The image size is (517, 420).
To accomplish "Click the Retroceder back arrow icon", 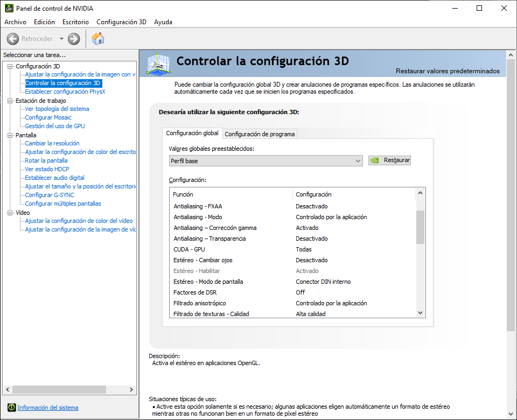I will pyautogui.click(x=12, y=39).
